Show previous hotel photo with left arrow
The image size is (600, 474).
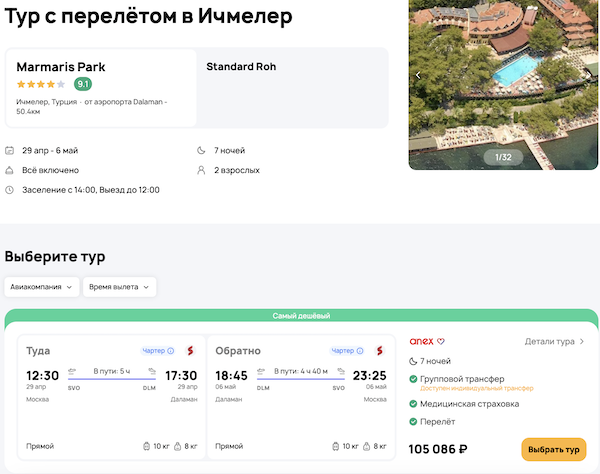419,75
